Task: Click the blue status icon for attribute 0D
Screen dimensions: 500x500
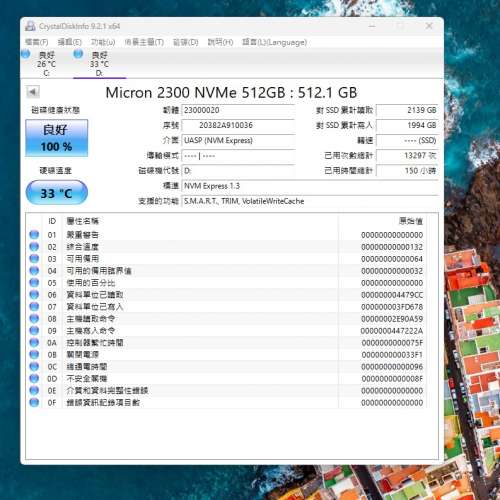Action: pyautogui.click(x=34, y=379)
